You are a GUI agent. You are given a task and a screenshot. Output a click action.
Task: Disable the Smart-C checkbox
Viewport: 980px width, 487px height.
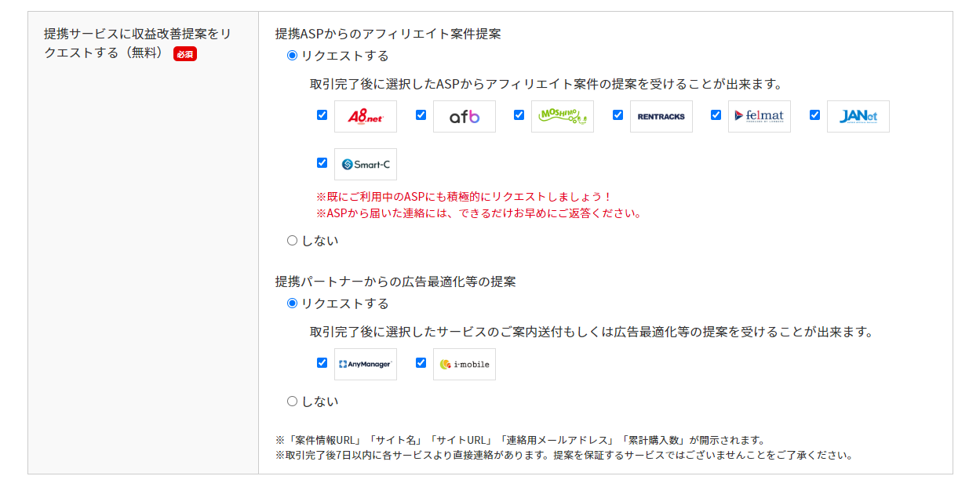click(x=322, y=163)
